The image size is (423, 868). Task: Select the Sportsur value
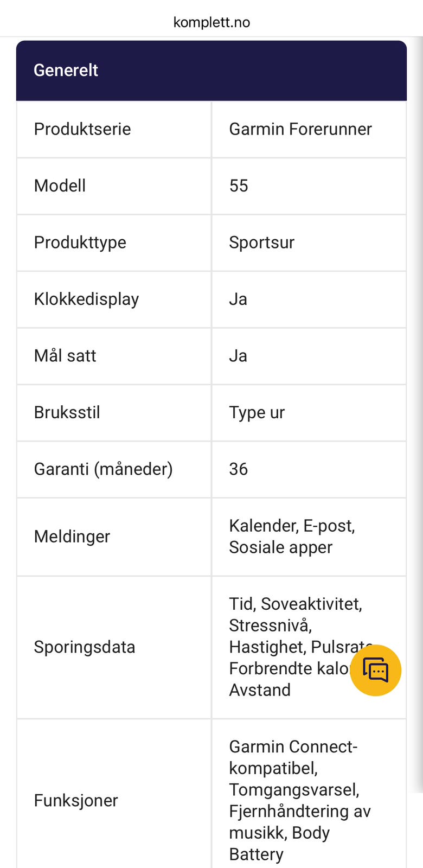261,242
